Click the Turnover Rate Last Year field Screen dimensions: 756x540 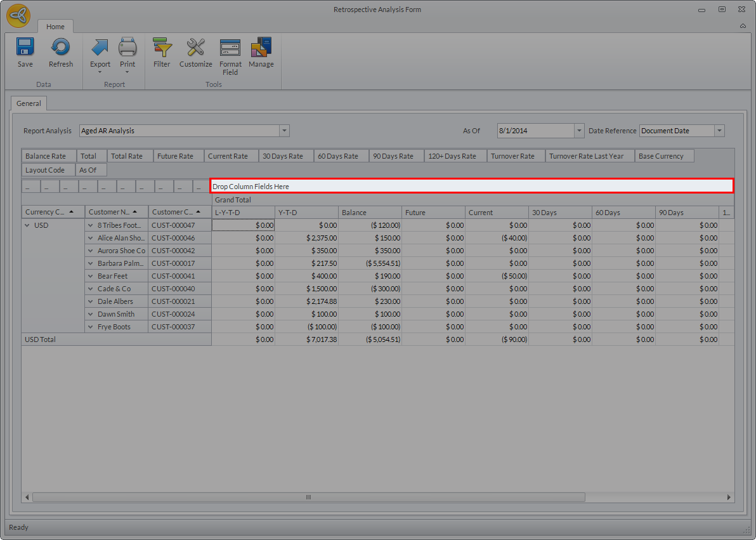pyautogui.click(x=586, y=156)
